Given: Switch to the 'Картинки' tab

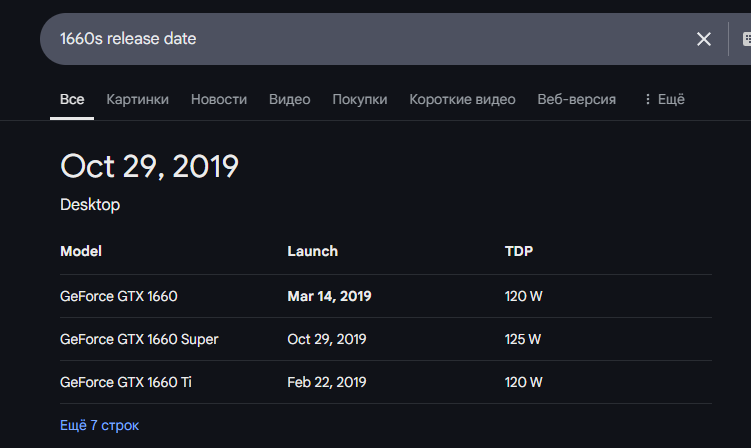Looking at the screenshot, I should coord(137,99).
